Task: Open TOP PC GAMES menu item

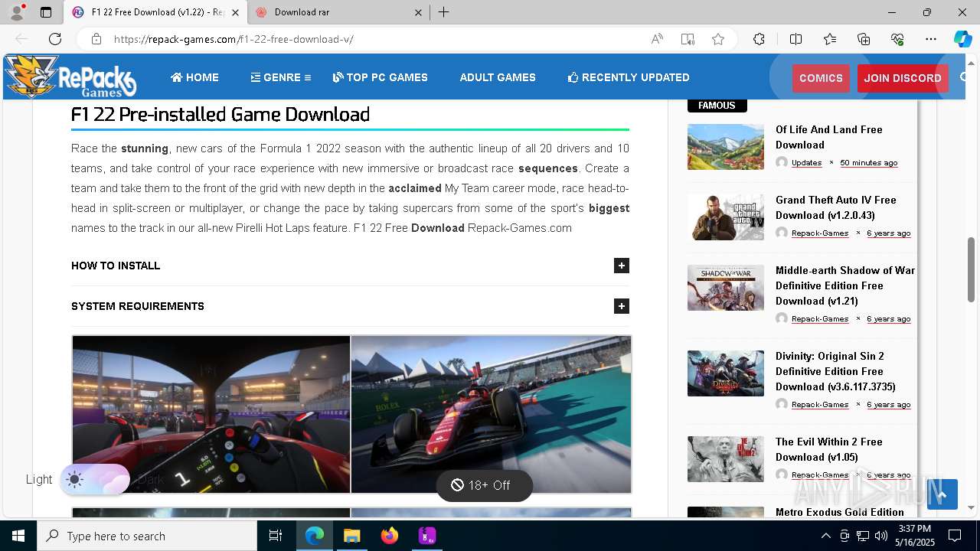Action: click(380, 77)
